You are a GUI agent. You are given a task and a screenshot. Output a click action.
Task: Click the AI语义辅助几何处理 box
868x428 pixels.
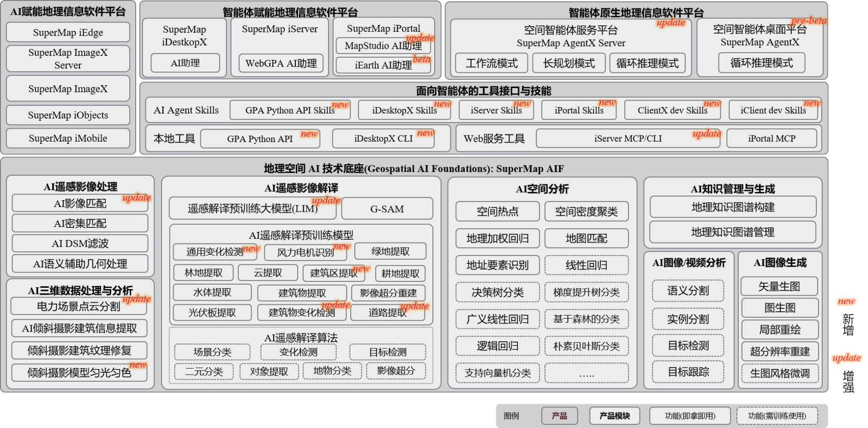point(80,264)
